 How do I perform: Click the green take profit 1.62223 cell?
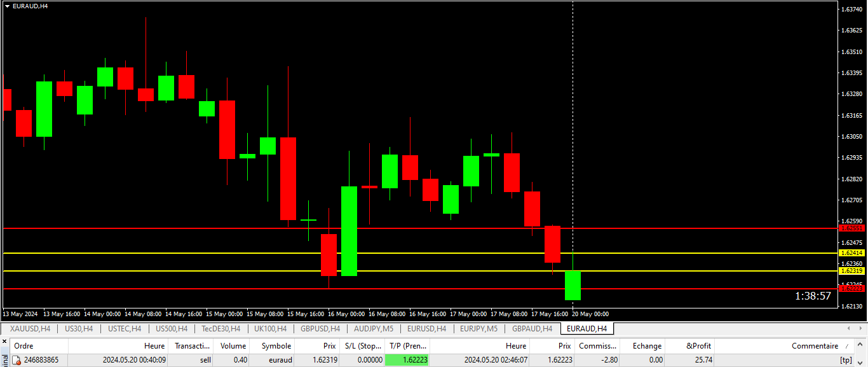[407, 360]
